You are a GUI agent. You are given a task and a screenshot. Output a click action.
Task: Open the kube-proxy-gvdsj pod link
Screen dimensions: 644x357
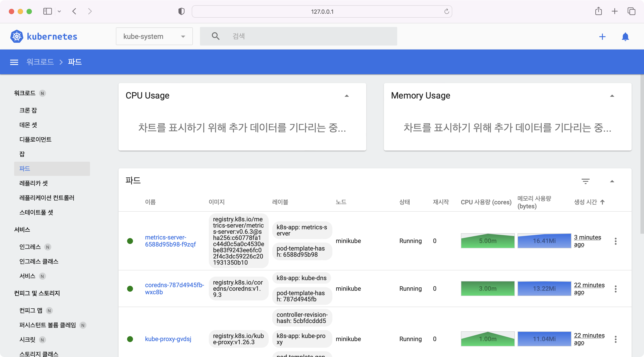point(168,339)
